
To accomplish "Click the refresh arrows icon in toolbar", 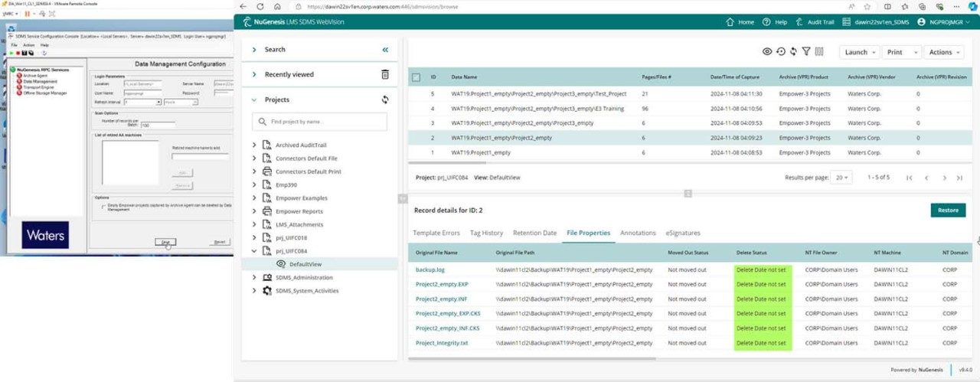I will pyautogui.click(x=793, y=51).
